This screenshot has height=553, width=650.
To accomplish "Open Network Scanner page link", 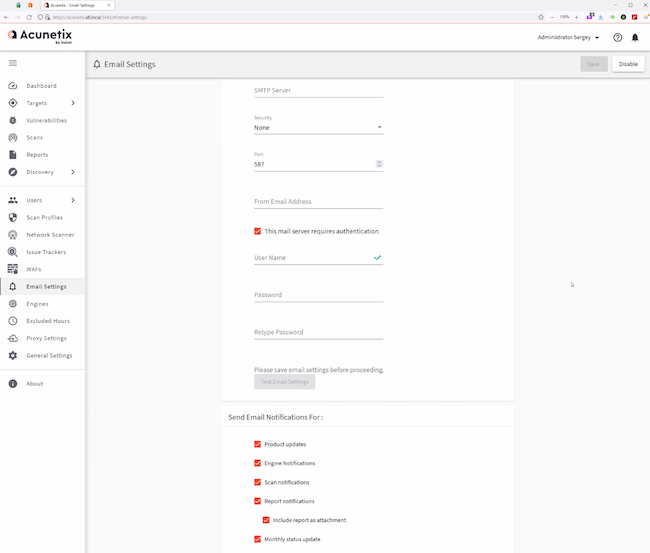I will tap(50, 235).
